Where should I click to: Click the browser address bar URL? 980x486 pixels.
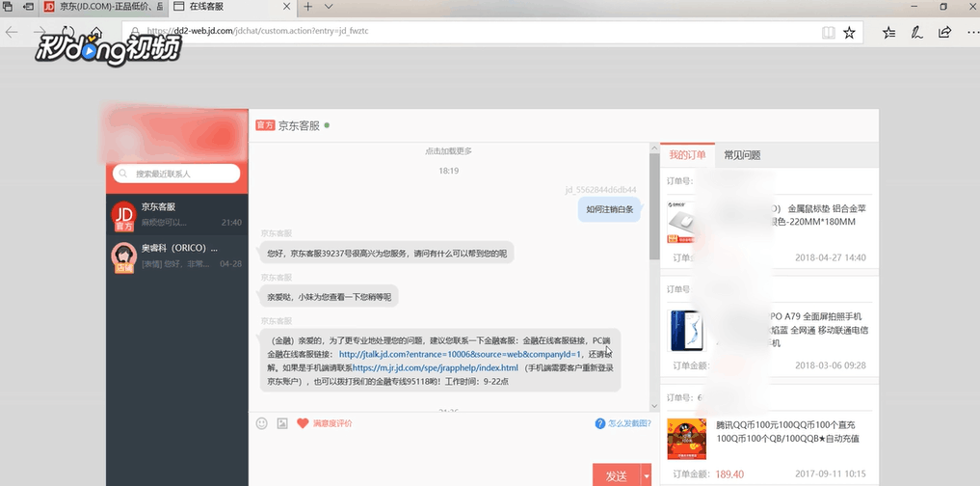(x=257, y=31)
